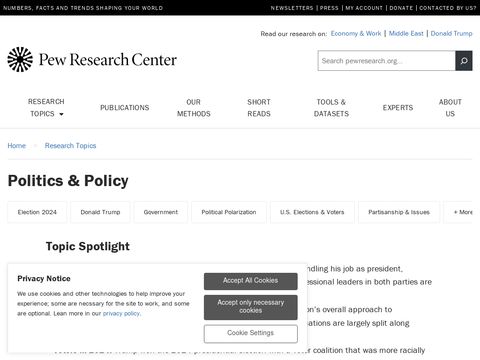480x360 pixels.
Task: Expand the Research Topics dropdown menu
Action: (x=46, y=108)
